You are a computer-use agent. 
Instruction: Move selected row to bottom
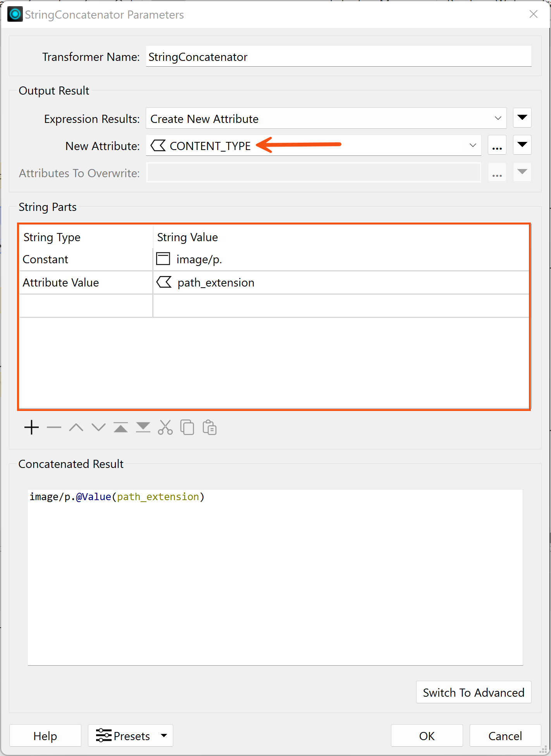click(143, 428)
